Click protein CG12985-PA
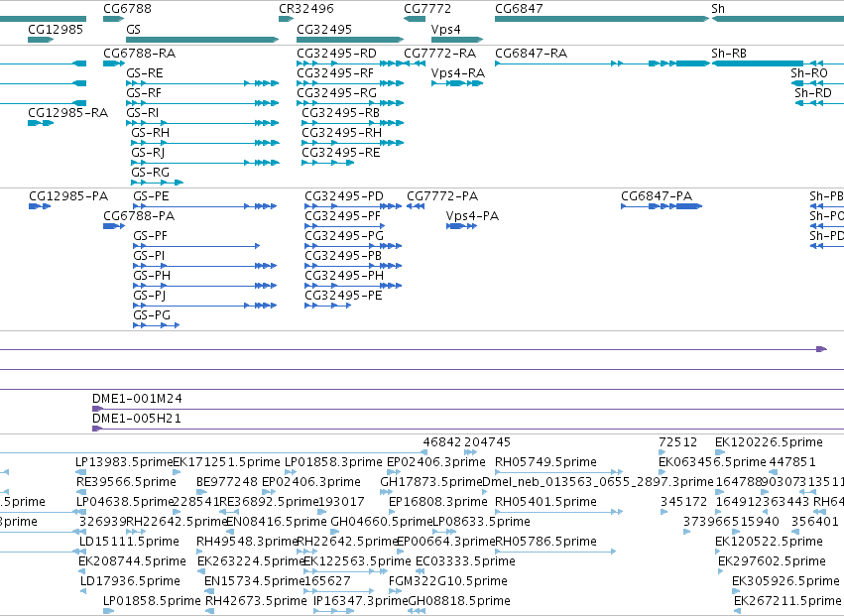 coord(68,196)
